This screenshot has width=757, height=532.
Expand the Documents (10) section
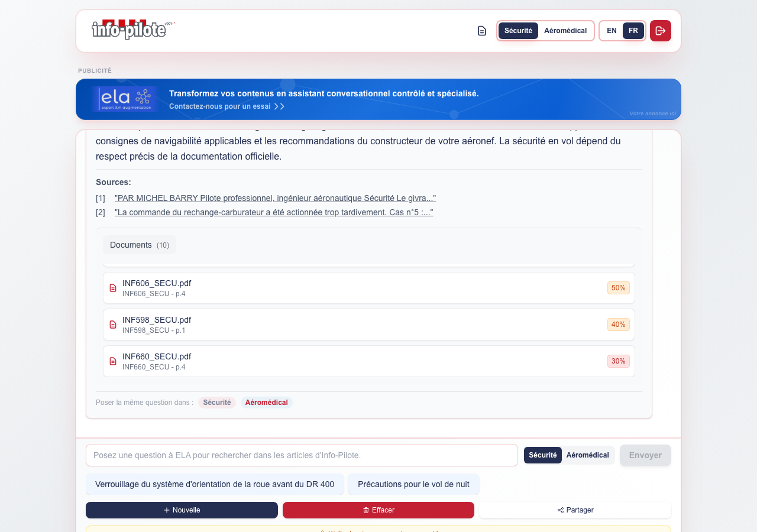139,244
